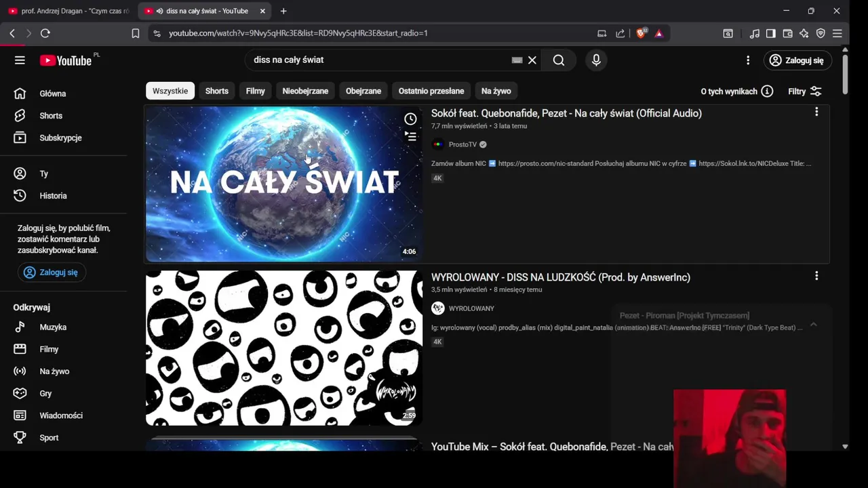This screenshot has height=488, width=868.
Task: Open the ProstoTV channel link
Action: pyautogui.click(x=462, y=144)
